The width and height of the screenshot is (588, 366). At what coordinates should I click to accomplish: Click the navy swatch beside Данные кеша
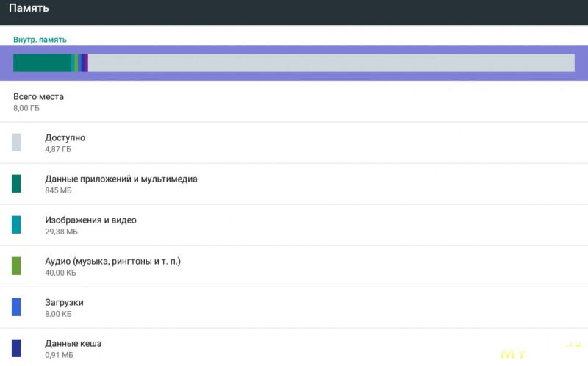pyautogui.click(x=16, y=348)
